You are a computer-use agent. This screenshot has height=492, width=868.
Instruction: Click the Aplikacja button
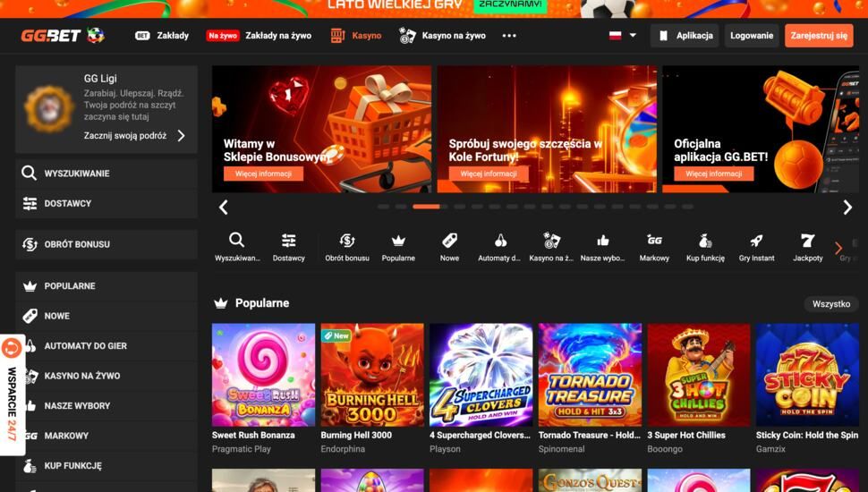tap(685, 36)
